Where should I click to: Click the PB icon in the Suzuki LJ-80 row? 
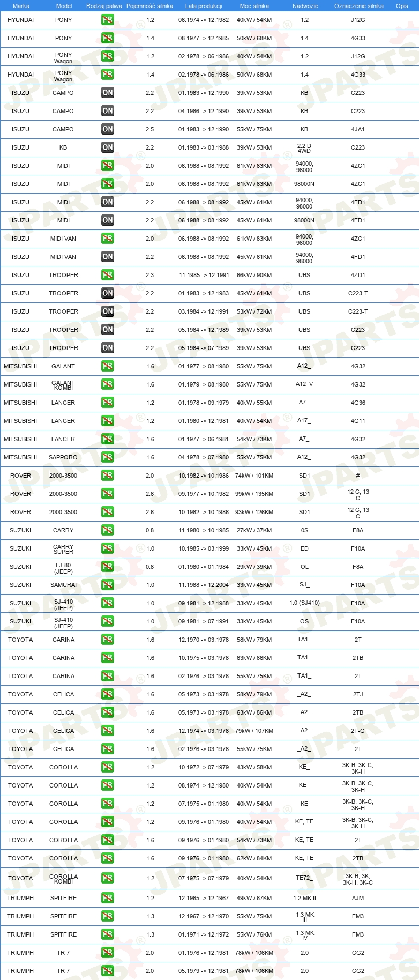pyautogui.click(x=108, y=567)
